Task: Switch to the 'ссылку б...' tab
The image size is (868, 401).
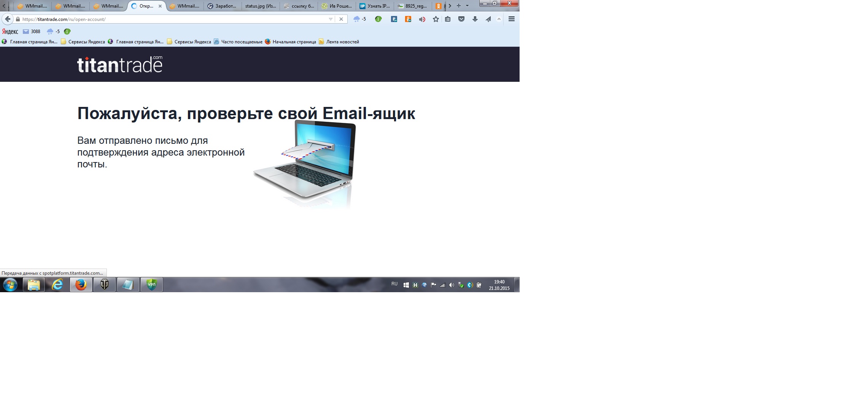Action: 299,6
